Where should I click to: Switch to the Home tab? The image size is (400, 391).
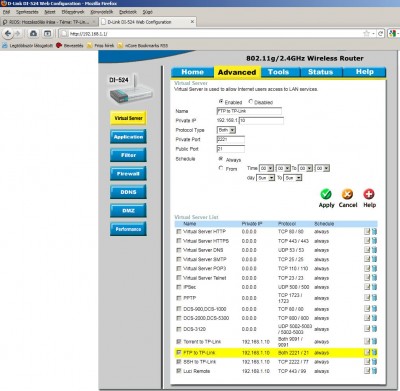coord(192,72)
